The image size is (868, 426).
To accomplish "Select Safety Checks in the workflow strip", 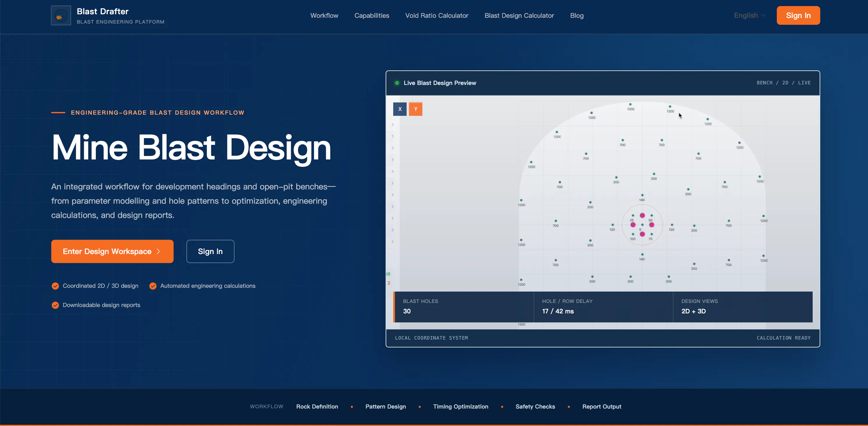I will click(535, 407).
